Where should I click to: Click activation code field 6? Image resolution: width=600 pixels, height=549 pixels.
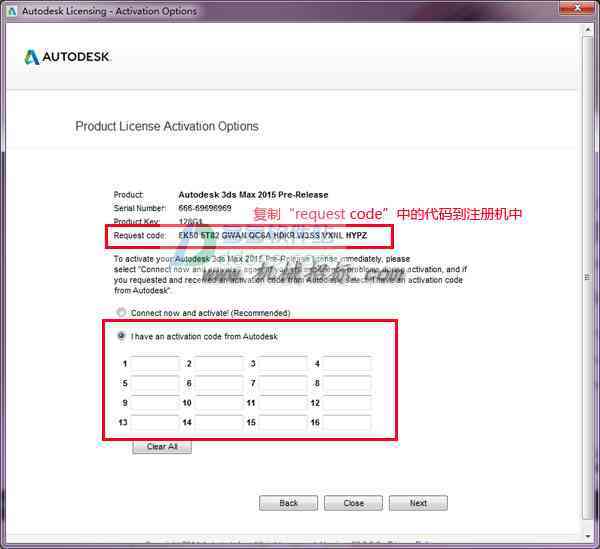[x=219, y=383]
